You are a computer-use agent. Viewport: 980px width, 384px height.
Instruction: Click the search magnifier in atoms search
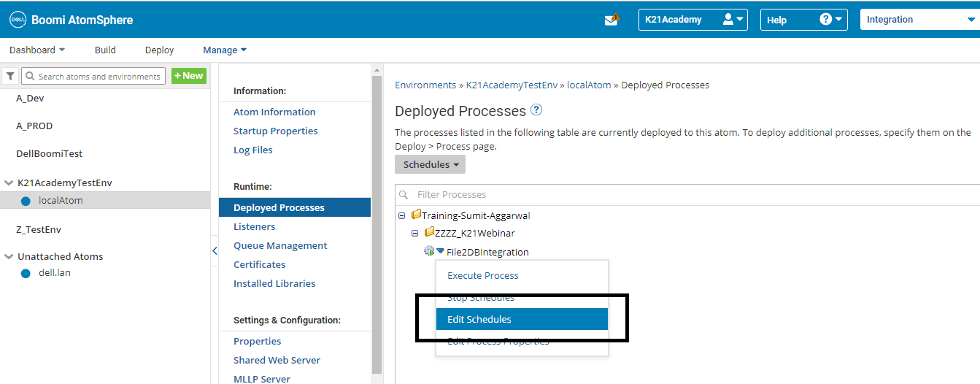30,76
